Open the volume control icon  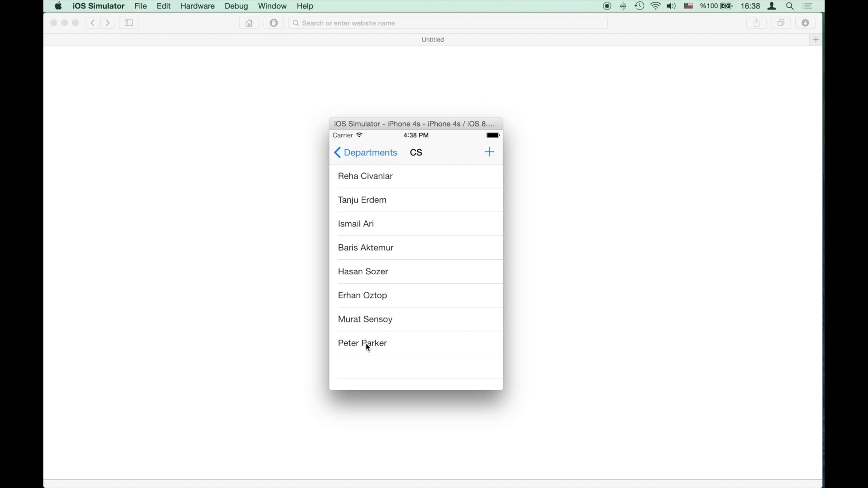[671, 6]
